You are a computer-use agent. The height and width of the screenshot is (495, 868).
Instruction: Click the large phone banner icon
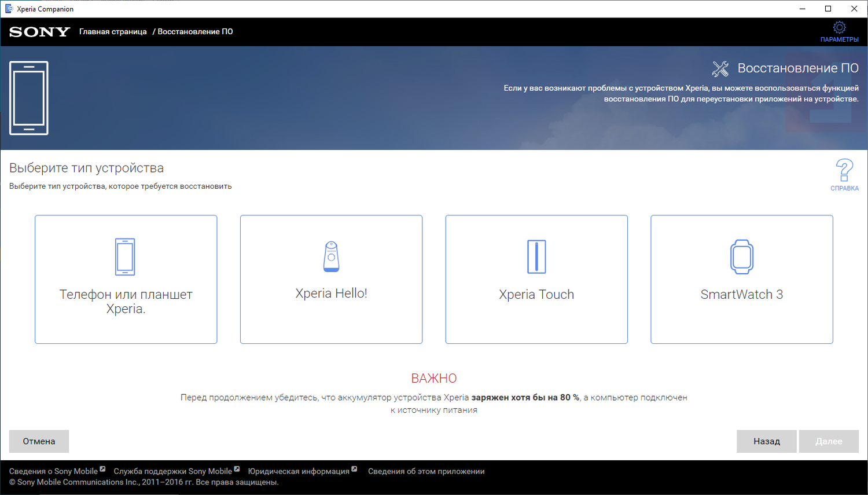(29, 98)
